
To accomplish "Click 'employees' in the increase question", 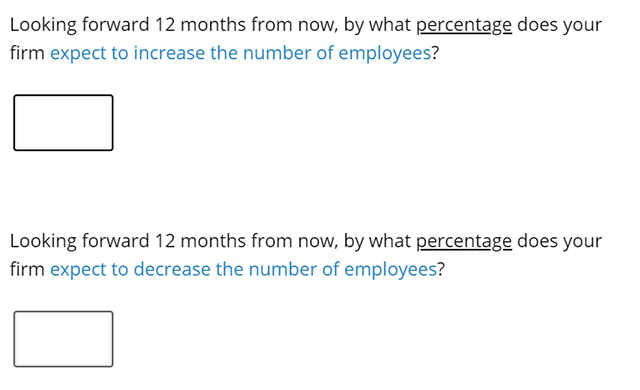I will click(385, 54).
